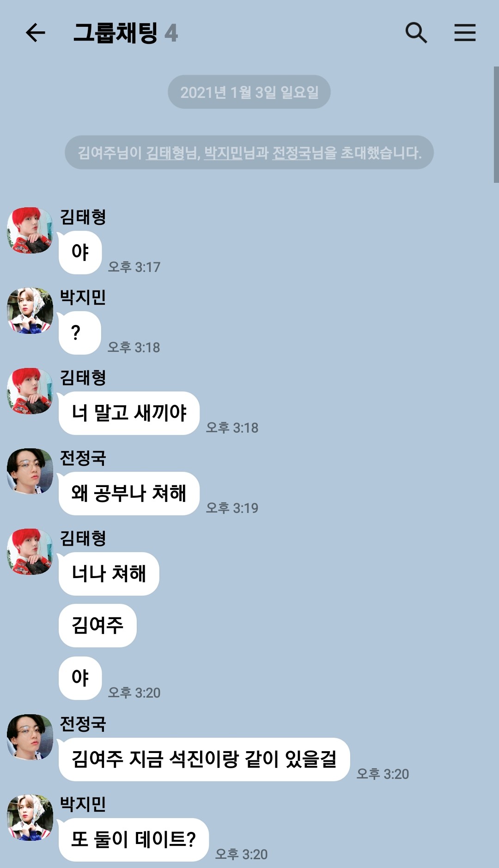
Task: Open the chat search magnifier
Action: point(416,33)
